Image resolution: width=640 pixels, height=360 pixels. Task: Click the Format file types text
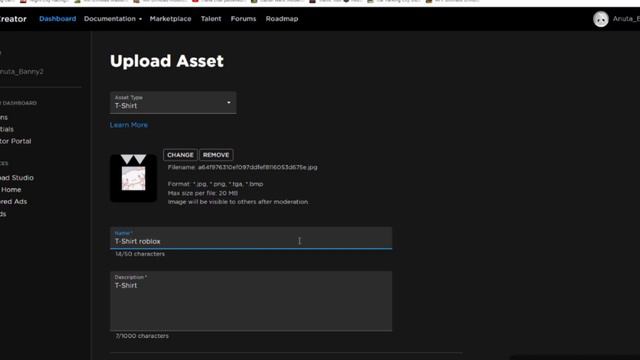click(x=216, y=184)
